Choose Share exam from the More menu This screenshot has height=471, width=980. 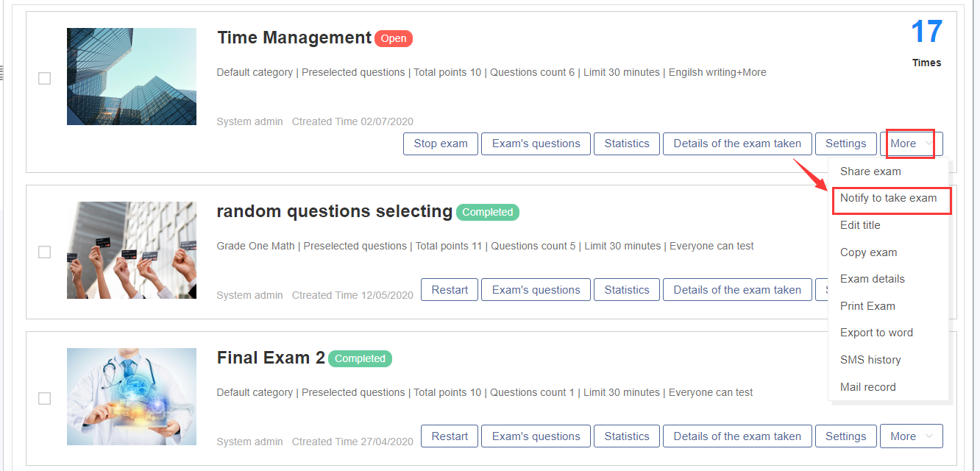tap(870, 171)
